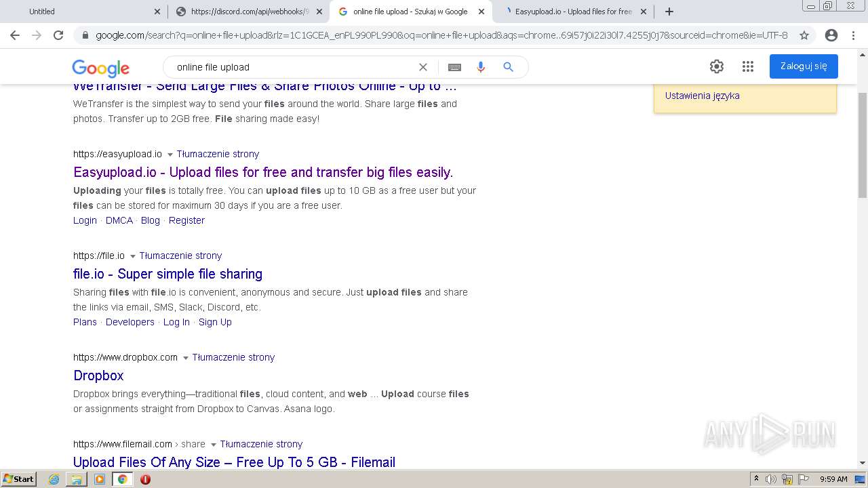Screen dimensions: 868x488
Task: Click 'Tłumaczenie strony' next to filemail.com
Action: 261,444
